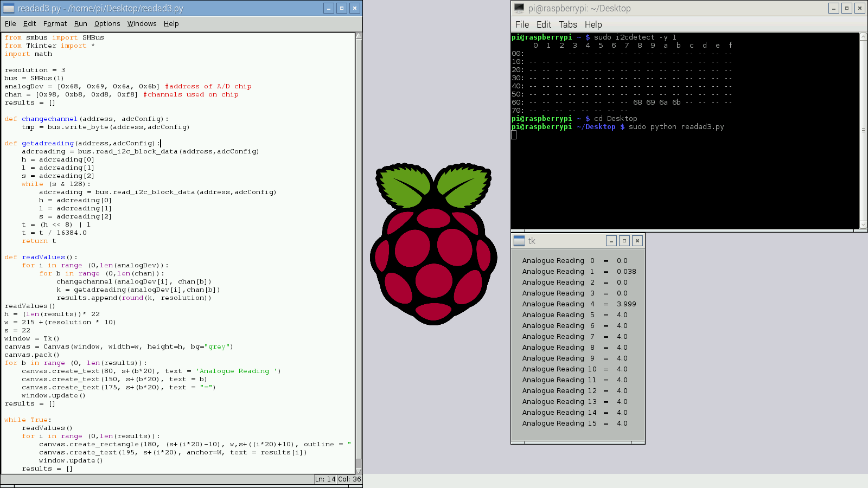Screen dimensions: 868x488
Task: Click the 'resolution = 3' code line
Action: 35,70
